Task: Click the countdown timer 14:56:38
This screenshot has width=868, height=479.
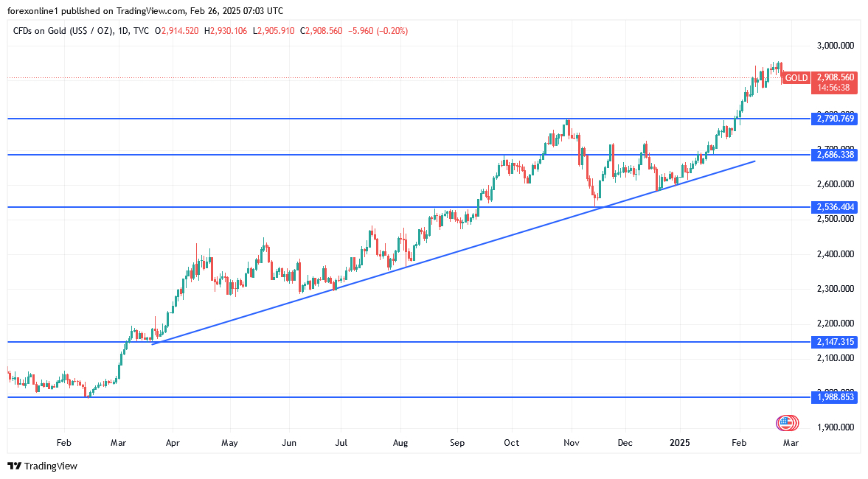Action: (x=834, y=88)
